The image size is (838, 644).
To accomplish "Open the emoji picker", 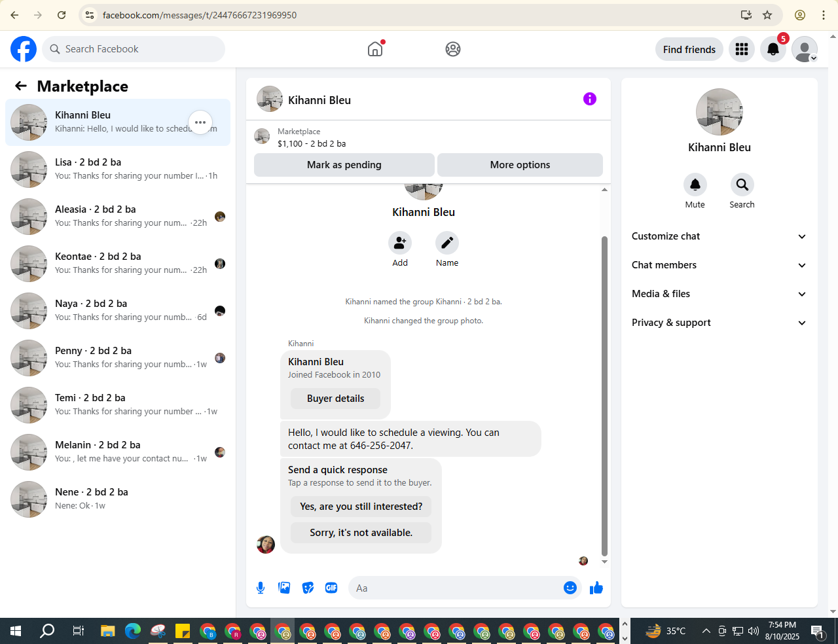I will pyautogui.click(x=570, y=588).
